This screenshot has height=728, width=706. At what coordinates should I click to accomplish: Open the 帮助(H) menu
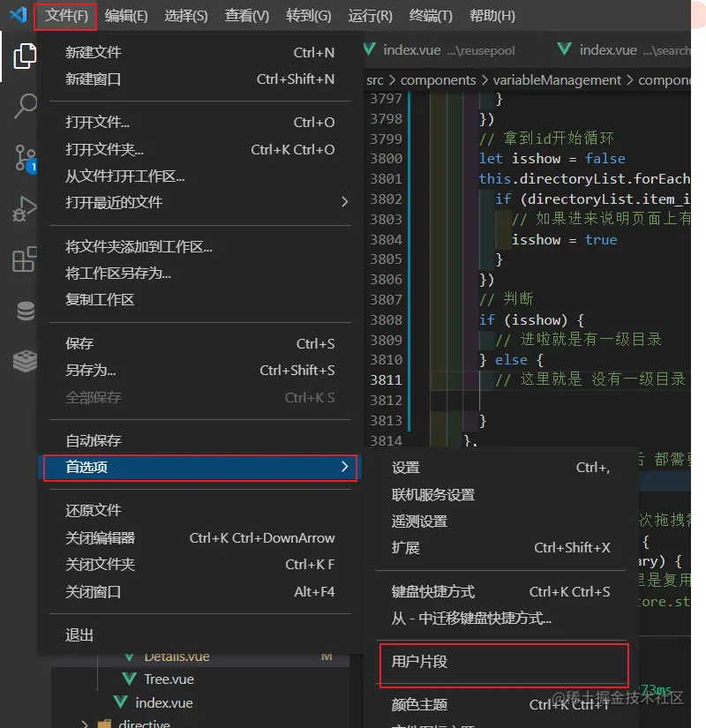click(492, 16)
